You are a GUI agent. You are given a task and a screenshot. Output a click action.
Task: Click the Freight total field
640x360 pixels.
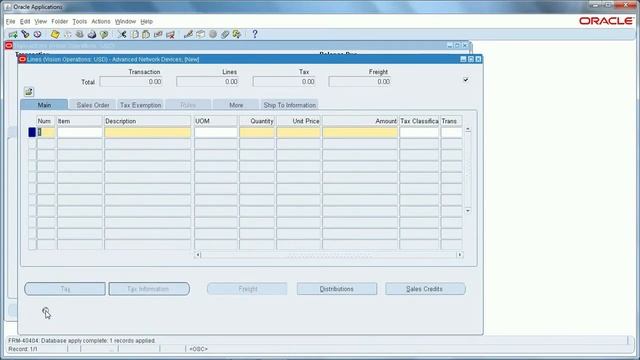point(360,82)
